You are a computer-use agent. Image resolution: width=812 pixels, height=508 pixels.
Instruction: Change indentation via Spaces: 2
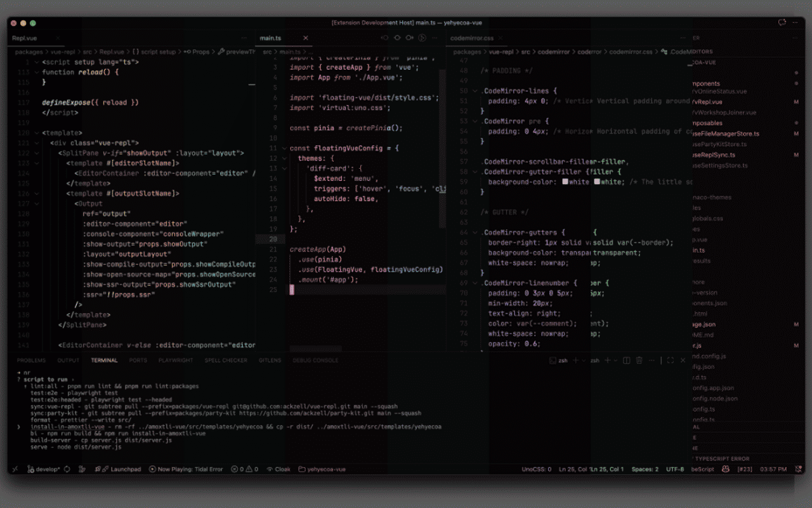[645, 469]
